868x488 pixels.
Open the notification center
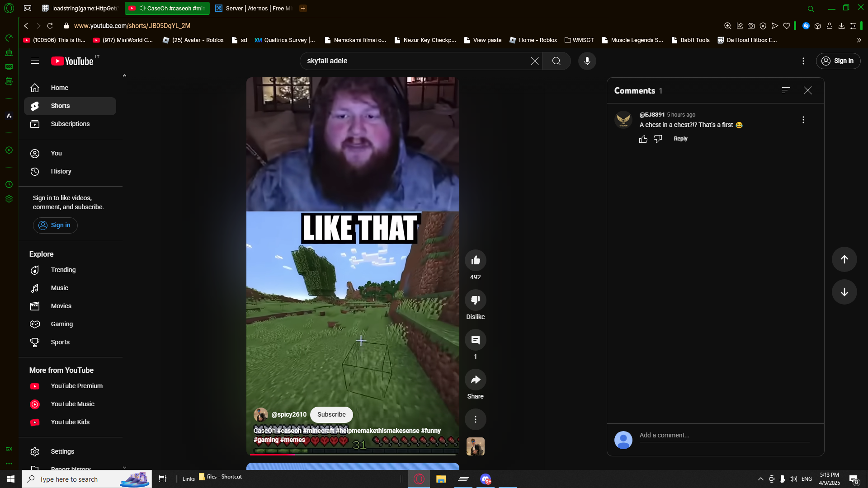854,479
